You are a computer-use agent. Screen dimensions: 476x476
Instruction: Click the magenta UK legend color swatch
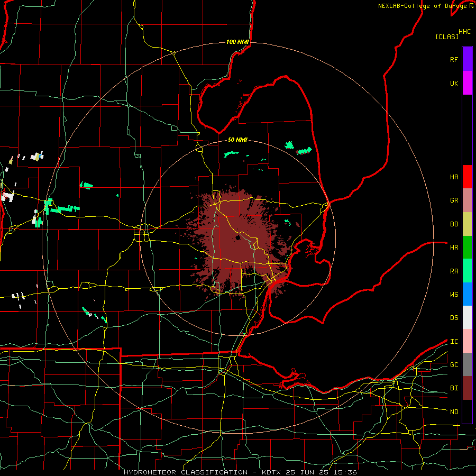tap(467, 83)
